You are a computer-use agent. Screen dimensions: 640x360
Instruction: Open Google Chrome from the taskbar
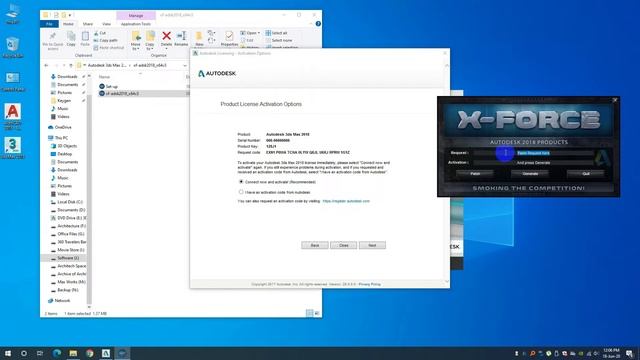pyautogui.click(x=89, y=353)
